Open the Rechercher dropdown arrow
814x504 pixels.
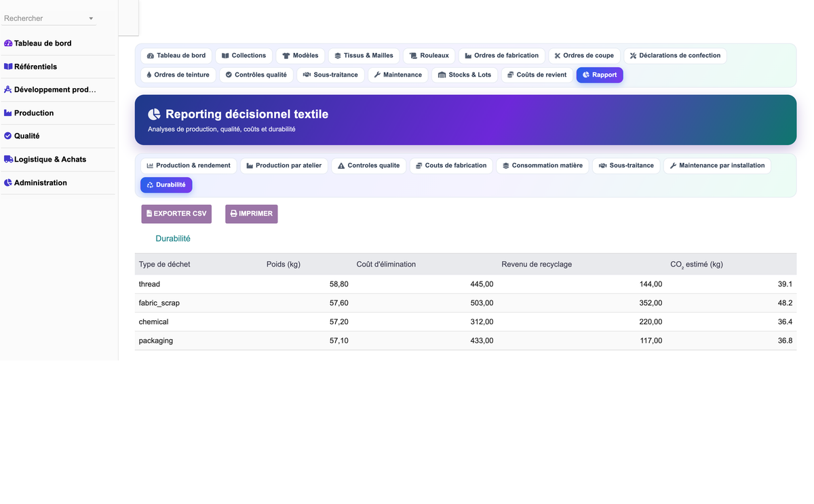[91, 19]
